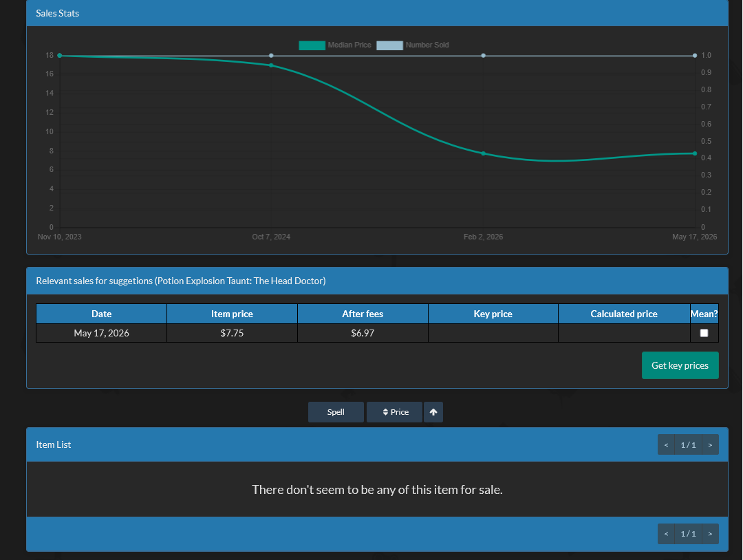This screenshot has height=560, width=743.
Task: Click the Item price column header
Action: (x=233, y=314)
